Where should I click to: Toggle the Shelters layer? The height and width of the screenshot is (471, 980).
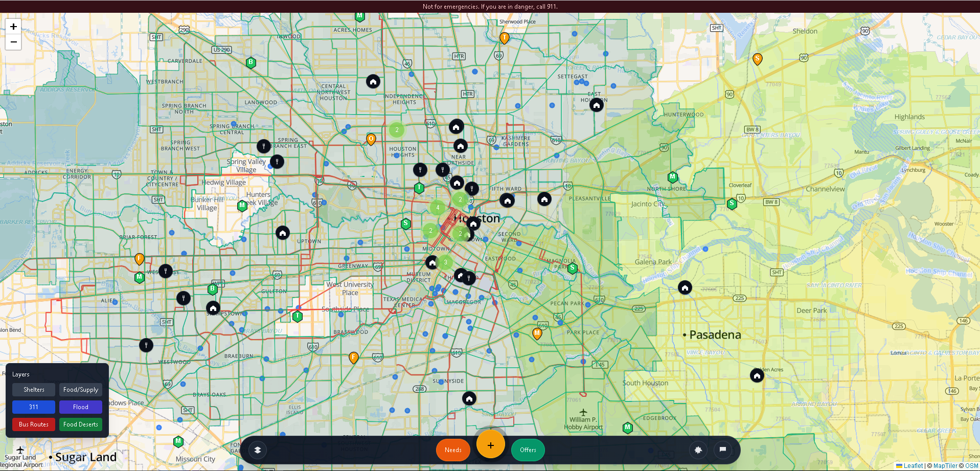(x=34, y=390)
